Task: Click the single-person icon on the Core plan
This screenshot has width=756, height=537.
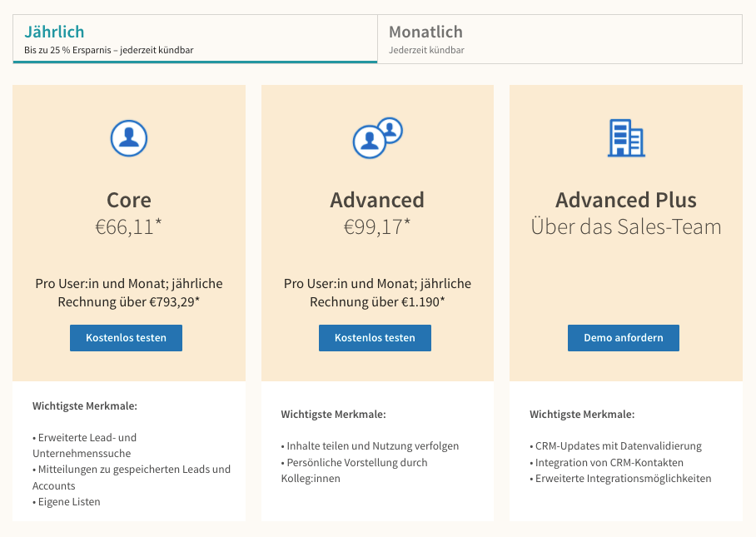Action: point(127,138)
